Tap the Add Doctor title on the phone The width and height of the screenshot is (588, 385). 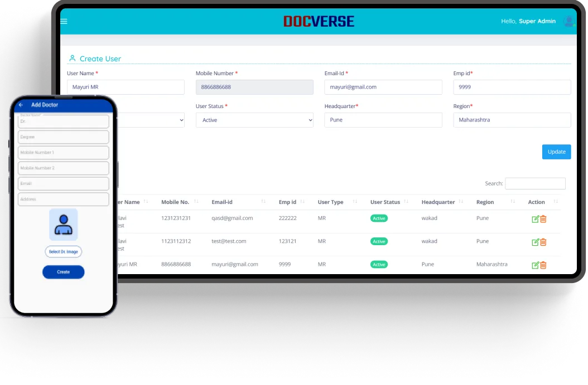[x=45, y=105]
